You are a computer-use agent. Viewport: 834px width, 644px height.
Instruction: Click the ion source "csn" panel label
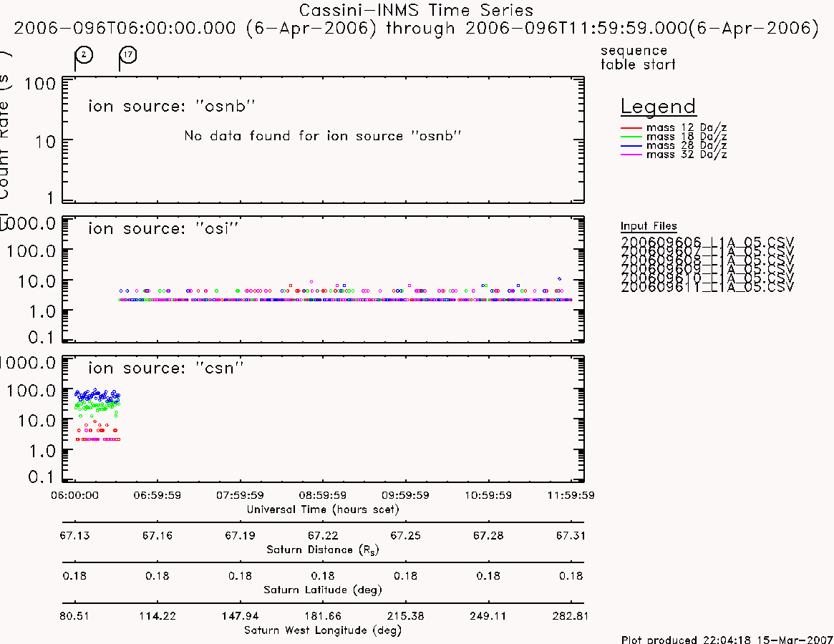coord(165,368)
